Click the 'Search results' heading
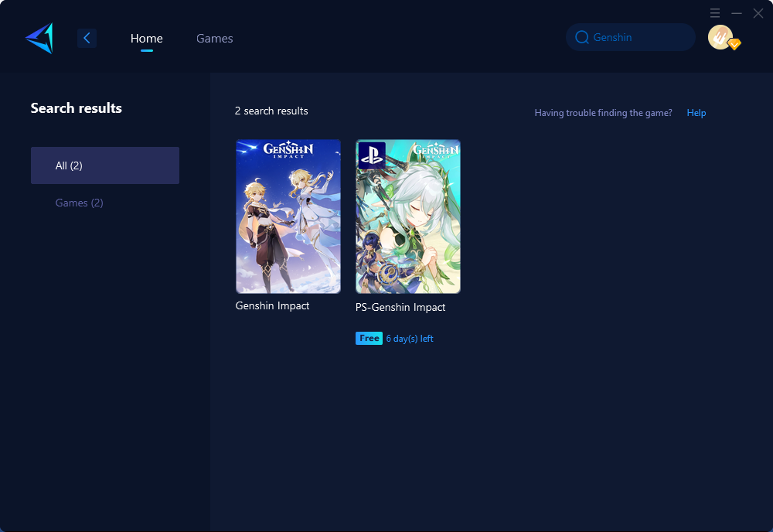 (x=77, y=108)
